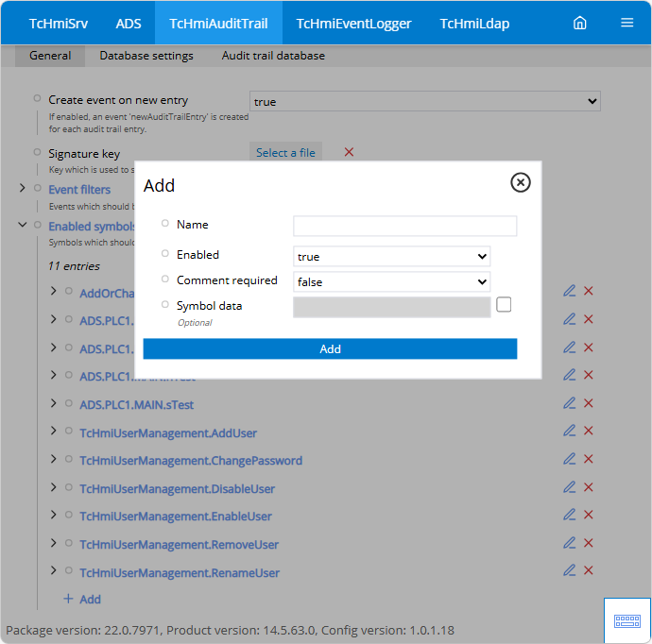The image size is (652, 644).
Task: Collapse the Enabled symbols section
Action: (23, 225)
